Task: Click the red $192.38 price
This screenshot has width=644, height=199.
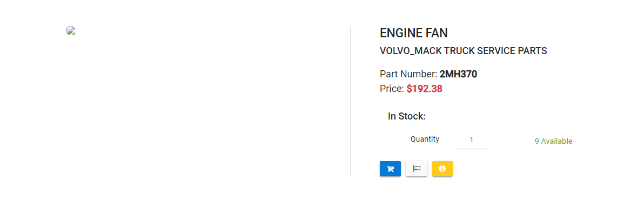Action: point(424,89)
